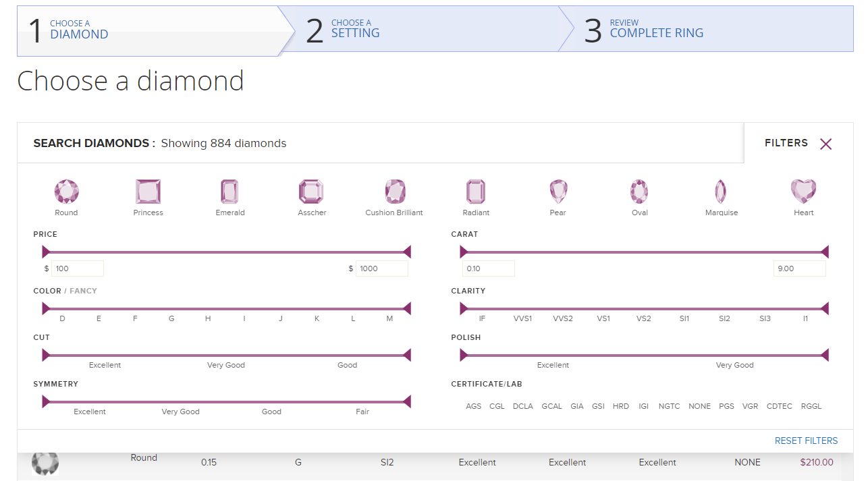Enable the IGI certificate filter
868x481 pixels.
pyautogui.click(x=644, y=406)
